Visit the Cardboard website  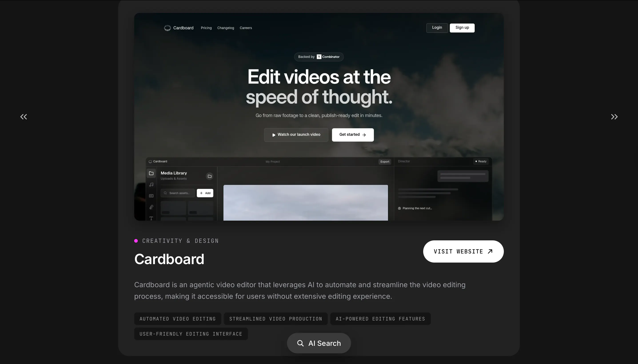coord(463,251)
